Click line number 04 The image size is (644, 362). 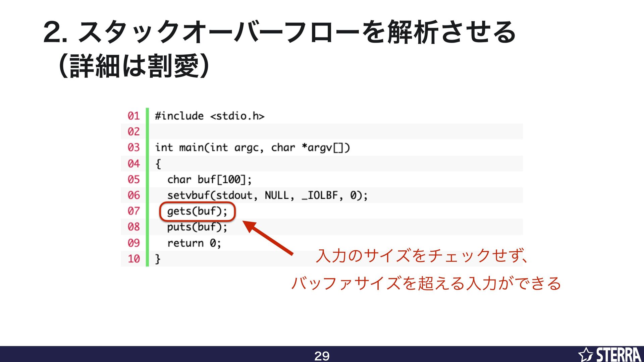133,163
